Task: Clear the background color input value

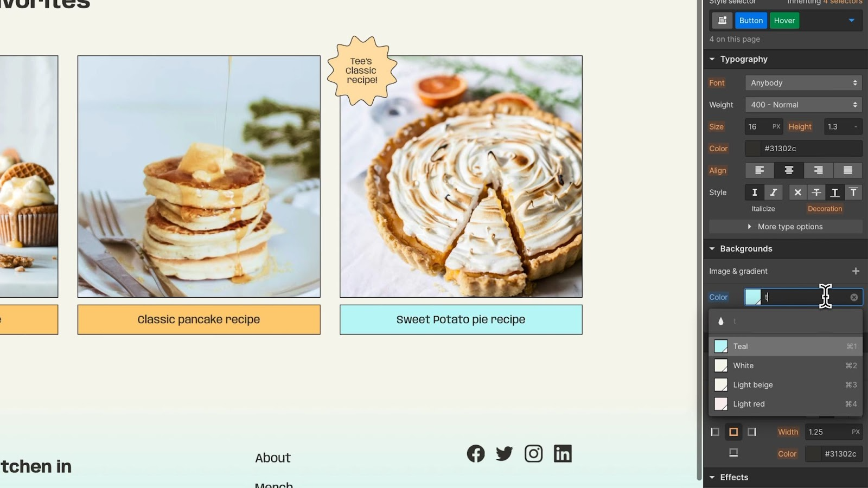Action: pos(854,297)
